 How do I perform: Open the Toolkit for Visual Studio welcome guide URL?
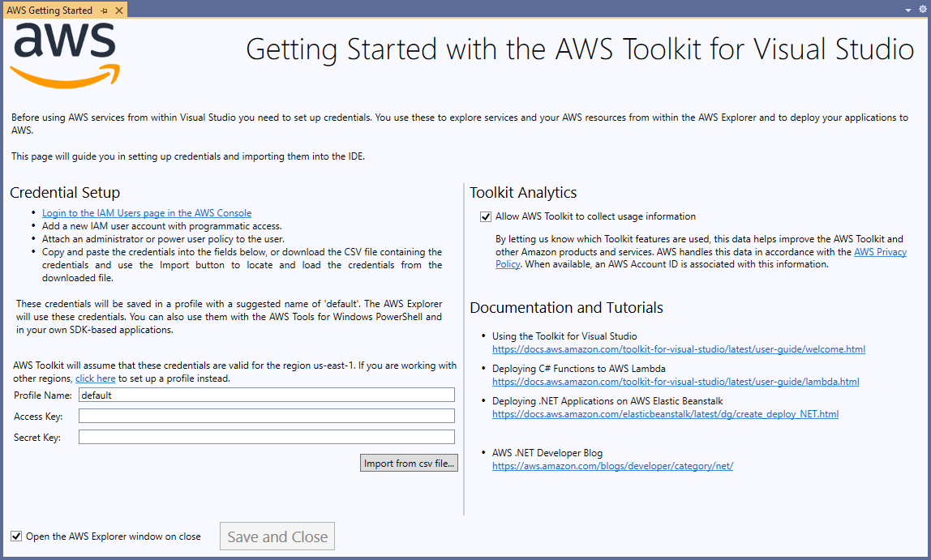click(678, 349)
